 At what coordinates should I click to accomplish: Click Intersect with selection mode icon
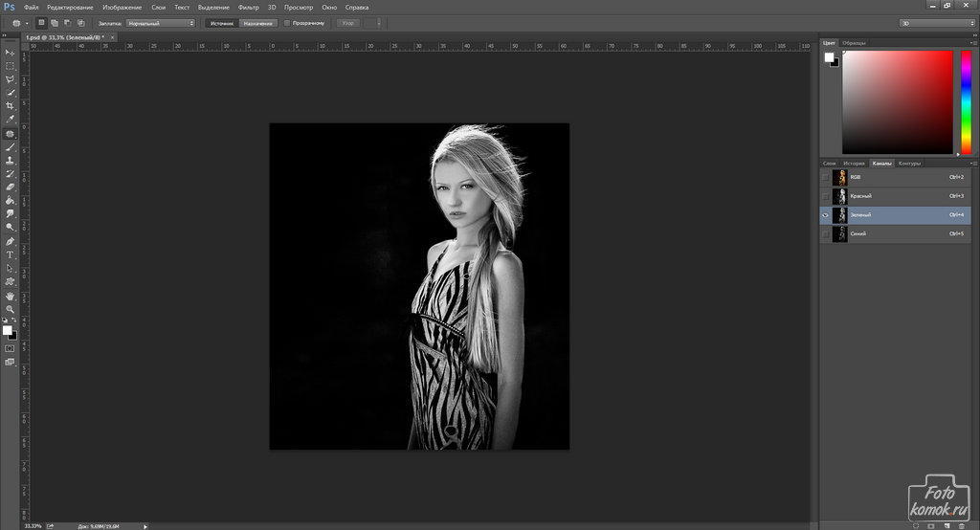(x=80, y=23)
